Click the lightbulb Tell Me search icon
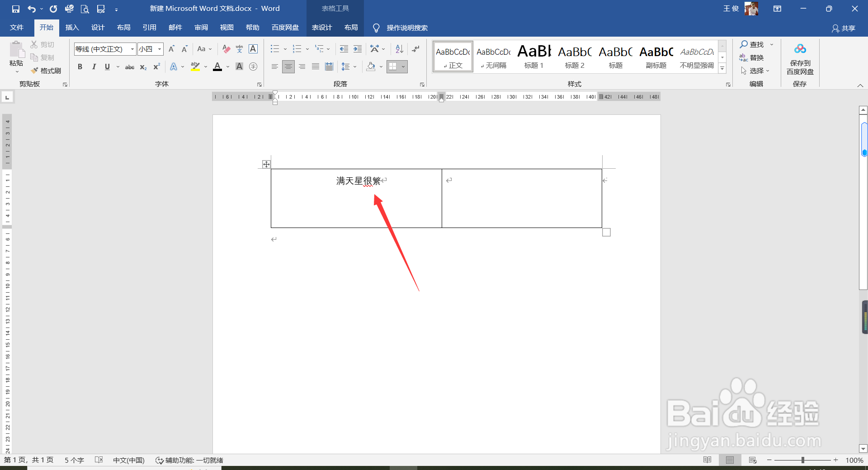The width and height of the screenshot is (868, 470). [376, 28]
